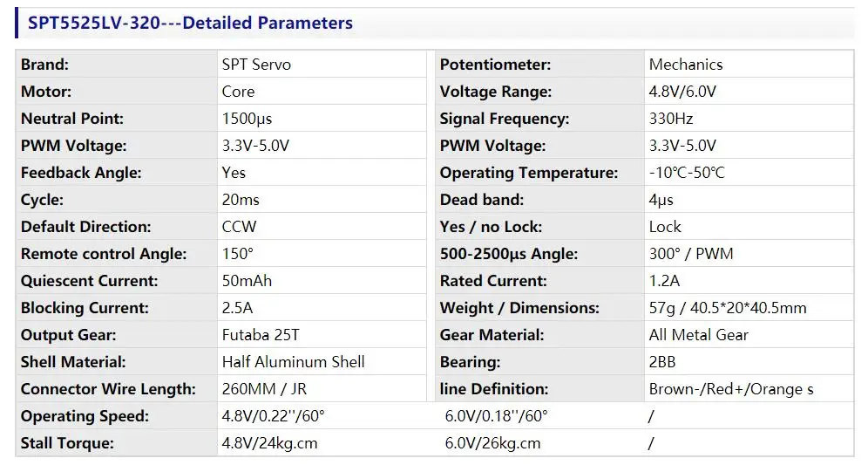Image resolution: width=868 pixels, height=465 pixels.
Task: Click the Stall Torque 6.0V/26kg.cm value
Action: click(492, 443)
